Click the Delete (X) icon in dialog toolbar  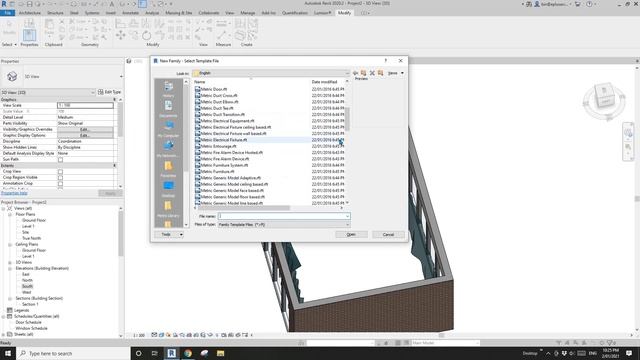[x=372, y=73]
